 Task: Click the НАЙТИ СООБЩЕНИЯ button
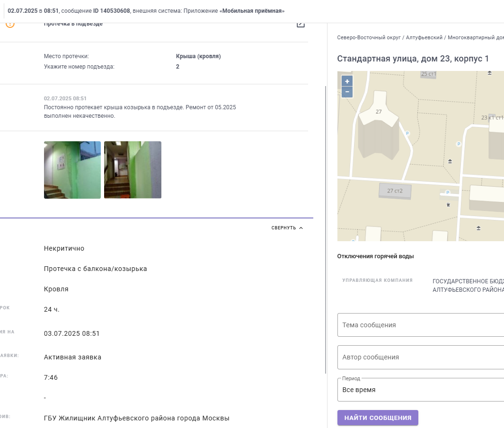[x=378, y=418]
